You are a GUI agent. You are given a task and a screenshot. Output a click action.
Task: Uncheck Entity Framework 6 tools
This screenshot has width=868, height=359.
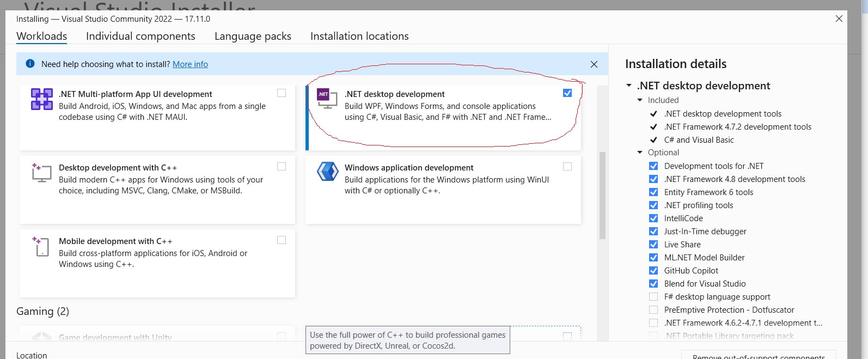coord(653,192)
